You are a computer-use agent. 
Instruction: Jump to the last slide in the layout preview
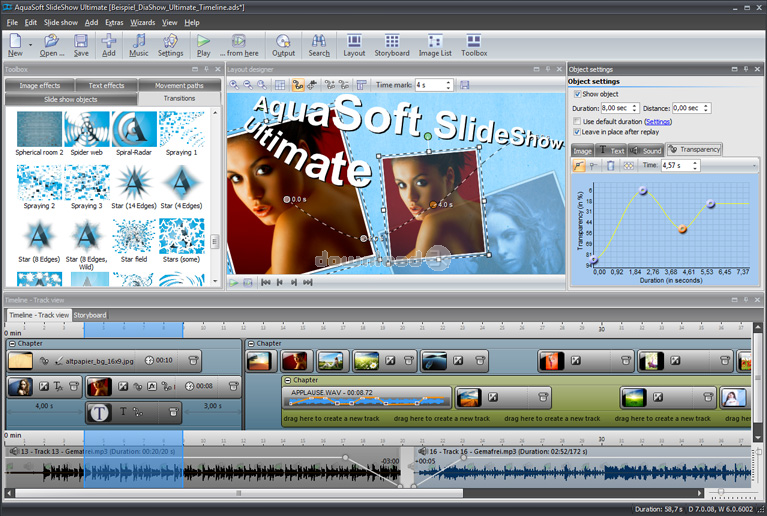(x=308, y=283)
